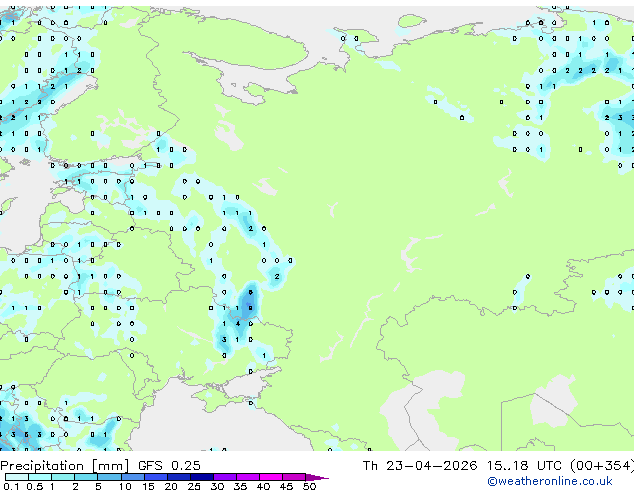This screenshot has width=634, height=490.
Task: Select the 0.5 to 1 mm legend swatch
Action: tap(40, 477)
